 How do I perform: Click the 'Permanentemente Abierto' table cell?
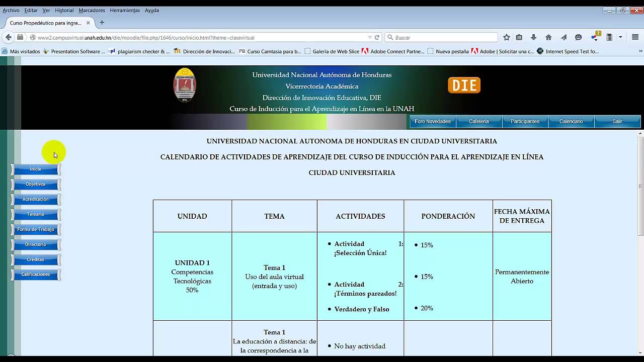[522, 277]
